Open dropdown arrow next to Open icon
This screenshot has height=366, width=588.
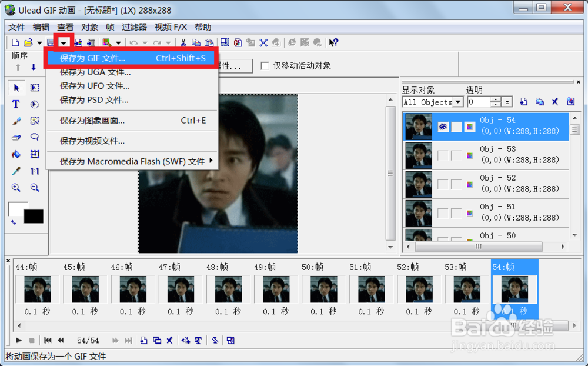[39, 43]
